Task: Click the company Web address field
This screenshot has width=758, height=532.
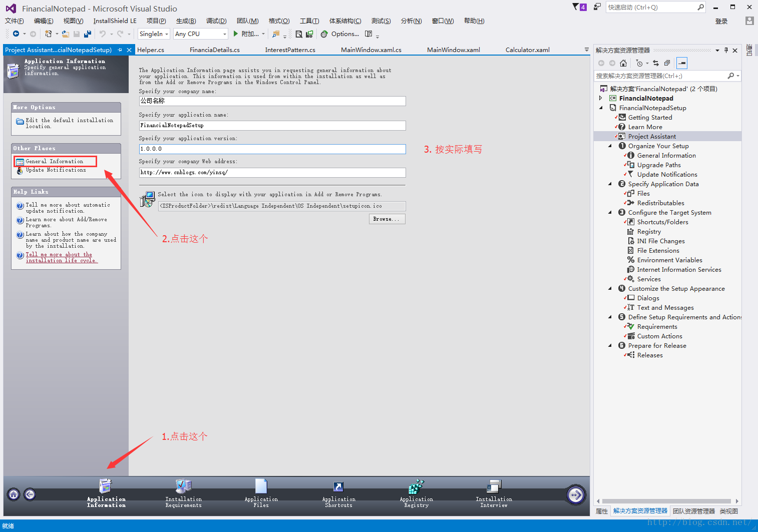Action: click(272, 172)
